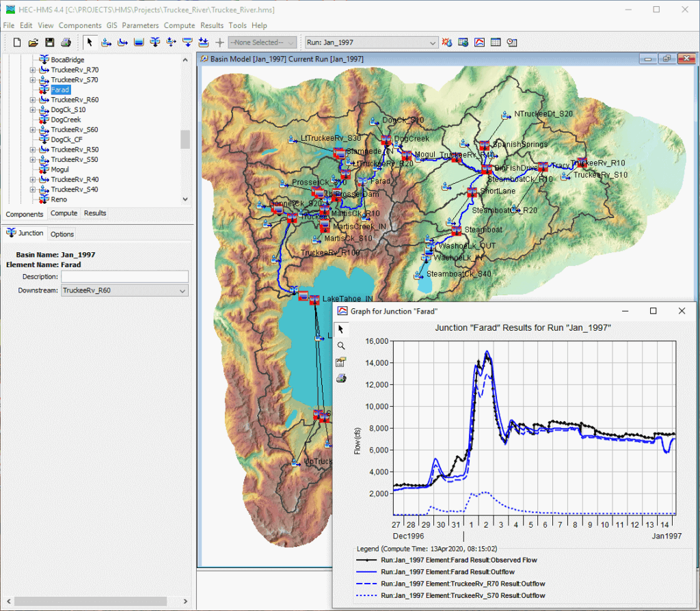Click graph properties icon in graph window
The height and width of the screenshot is (611, 700).
coord(340,362)
